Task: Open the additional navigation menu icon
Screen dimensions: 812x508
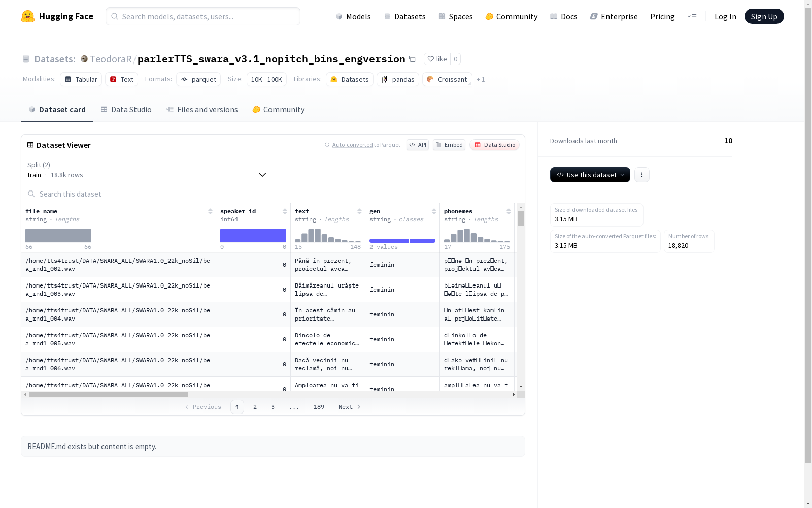Action: click(x=692, y=16)
